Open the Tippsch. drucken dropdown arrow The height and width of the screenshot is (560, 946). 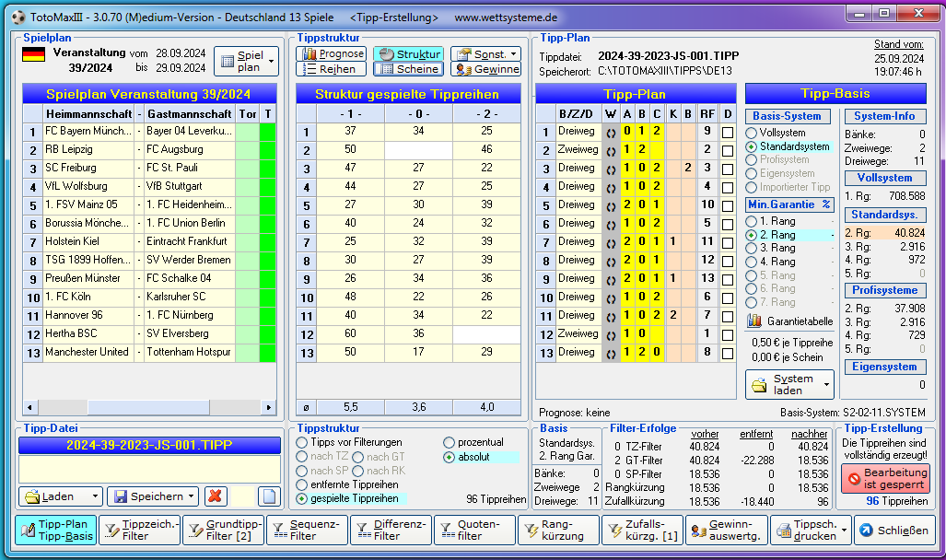844,530
